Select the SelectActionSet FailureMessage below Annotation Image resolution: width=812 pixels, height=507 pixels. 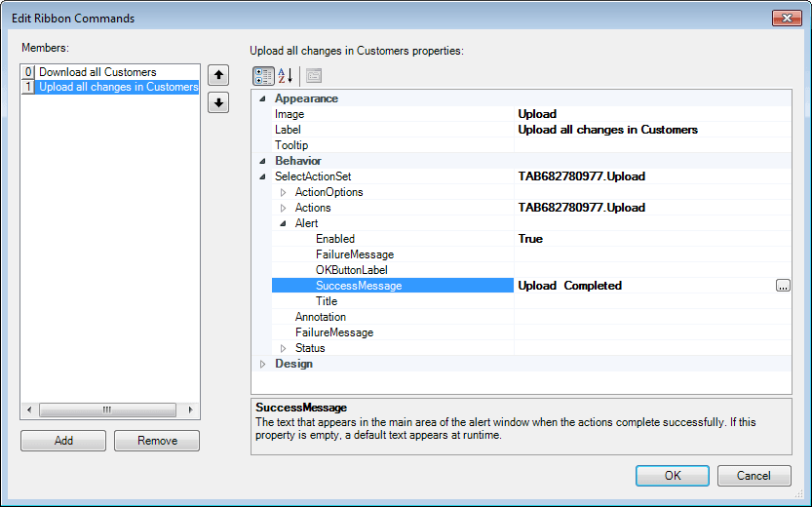point(393,332)
